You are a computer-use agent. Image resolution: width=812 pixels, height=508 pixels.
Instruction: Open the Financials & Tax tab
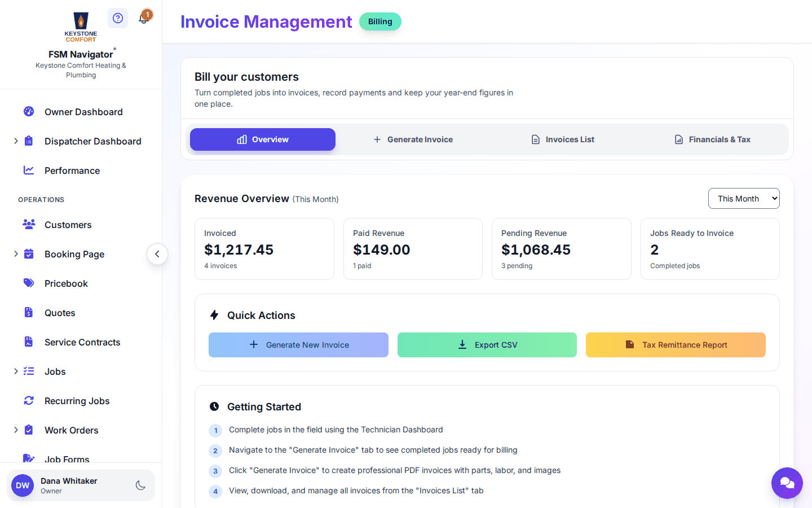click(x=713, y=139)
